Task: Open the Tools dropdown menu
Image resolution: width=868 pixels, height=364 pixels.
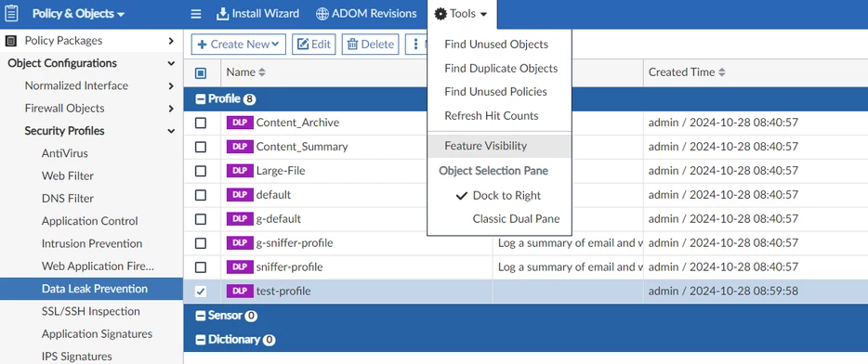Action: click(x=462, y=14)
